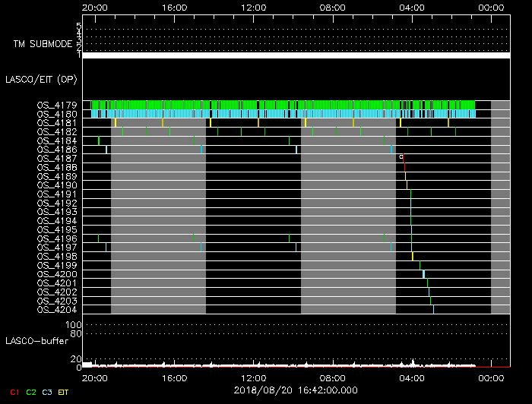Image resolution: width=532 pixels, height=404 pixels.
Task: Click the green marker in the OS_4199 row
Action: tap(420, 265)
